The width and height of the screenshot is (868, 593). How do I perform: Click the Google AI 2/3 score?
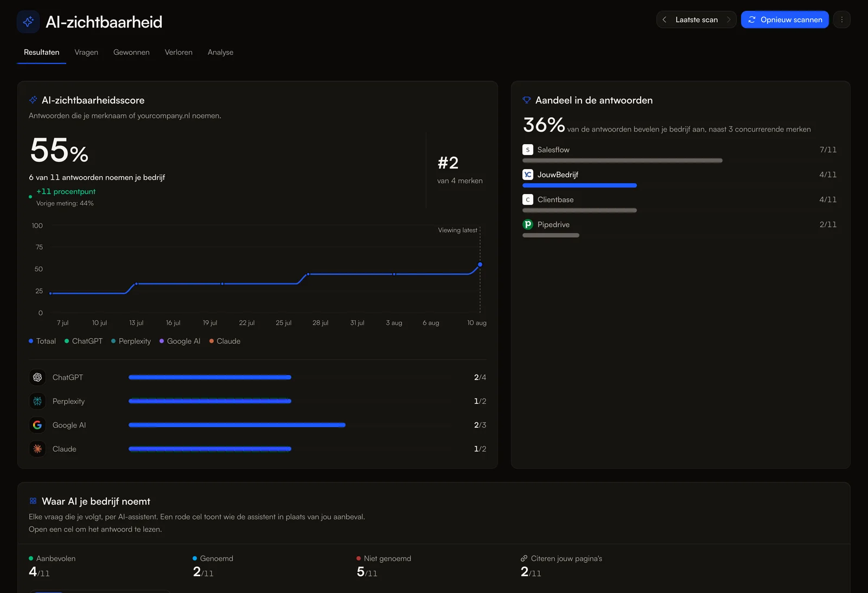click(x=480, y=425)
